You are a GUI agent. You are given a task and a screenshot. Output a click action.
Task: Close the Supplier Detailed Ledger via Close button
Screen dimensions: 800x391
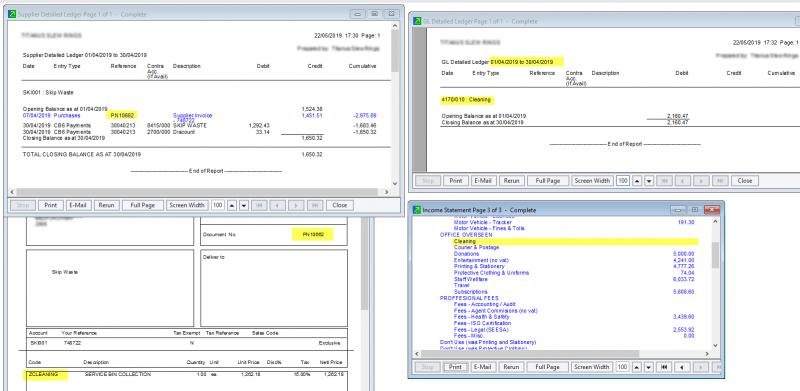[x=339, y=205]
